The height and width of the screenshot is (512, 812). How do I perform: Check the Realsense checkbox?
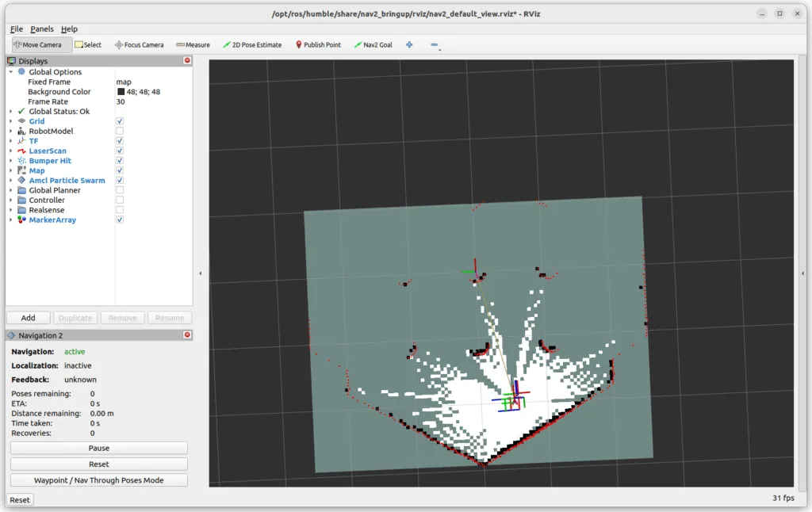click(120, 210)
